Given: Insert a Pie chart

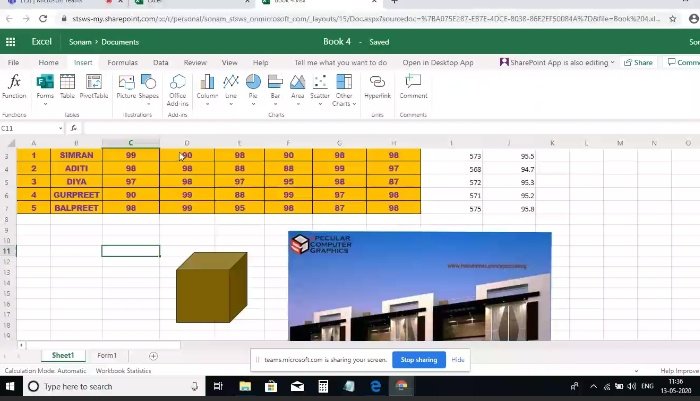Looking at the screenshot, I should (x=253, y=87).
